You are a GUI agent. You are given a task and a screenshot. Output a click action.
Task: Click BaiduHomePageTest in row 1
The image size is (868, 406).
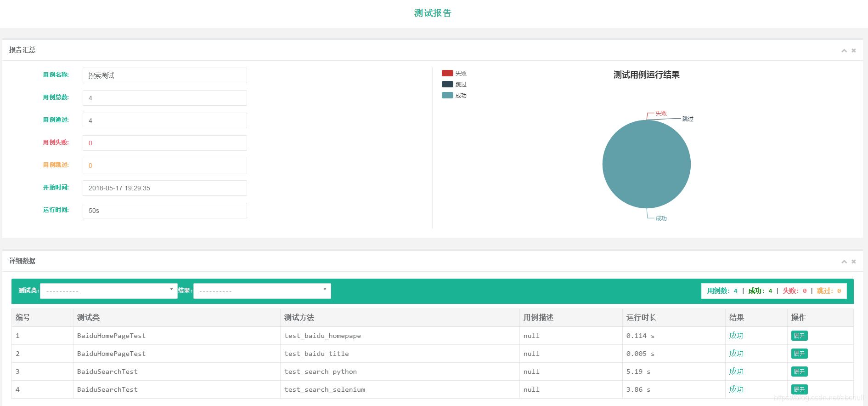pos(111,336)
